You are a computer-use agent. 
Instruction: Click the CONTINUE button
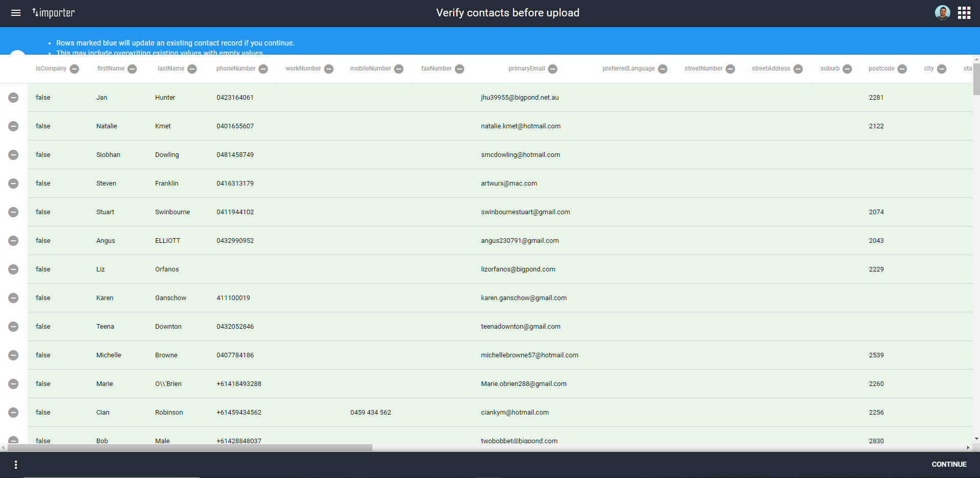point(948,464)
